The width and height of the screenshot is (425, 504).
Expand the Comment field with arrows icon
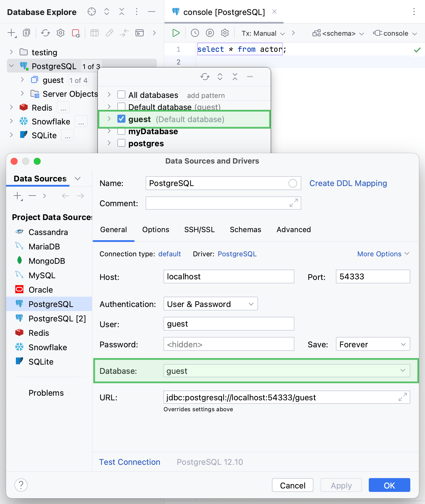click(x=294, y=203)
